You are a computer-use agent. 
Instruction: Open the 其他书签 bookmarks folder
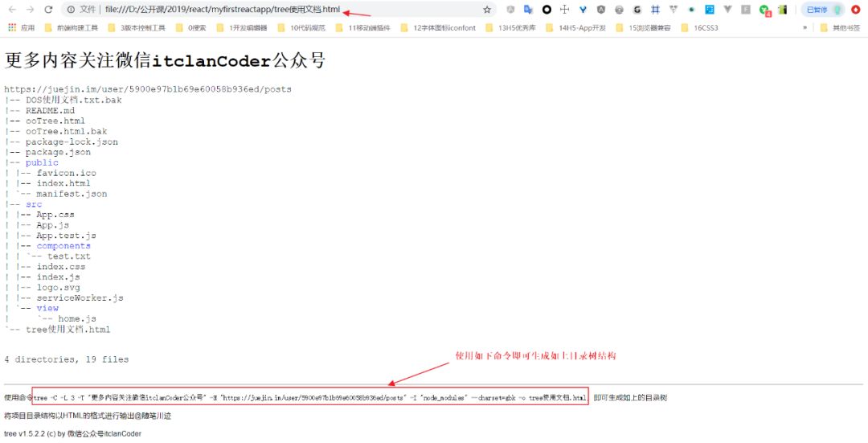pos(841,27)
